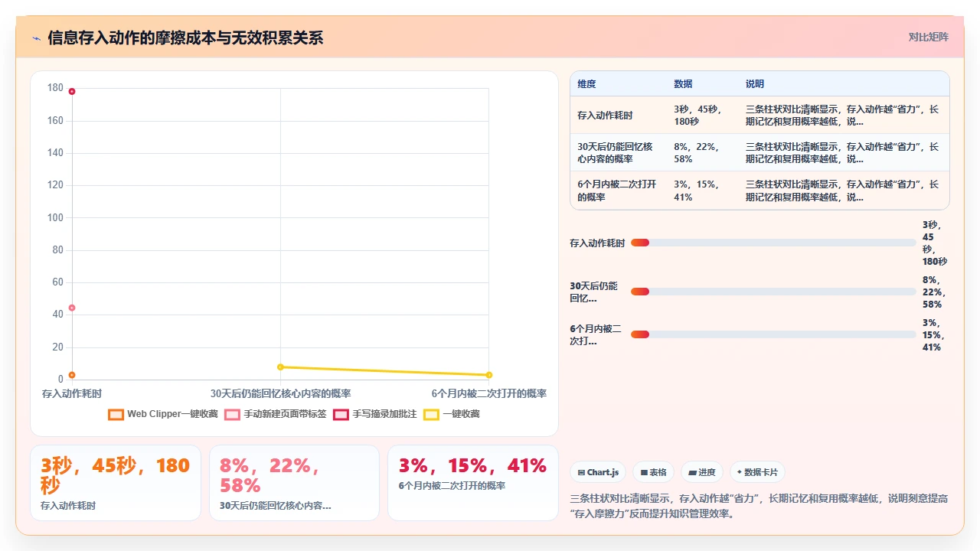Click x-axis label 6个月内被二次打开的概率

tap(489, 394)
